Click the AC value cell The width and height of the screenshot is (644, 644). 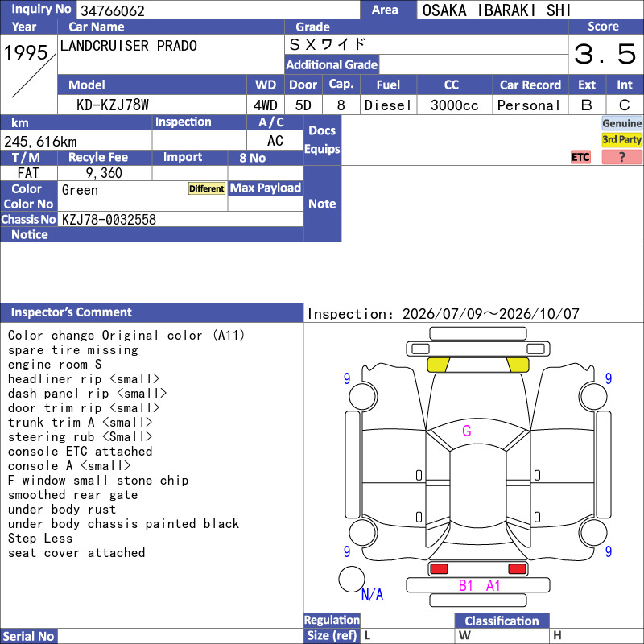tap(275, 140)
